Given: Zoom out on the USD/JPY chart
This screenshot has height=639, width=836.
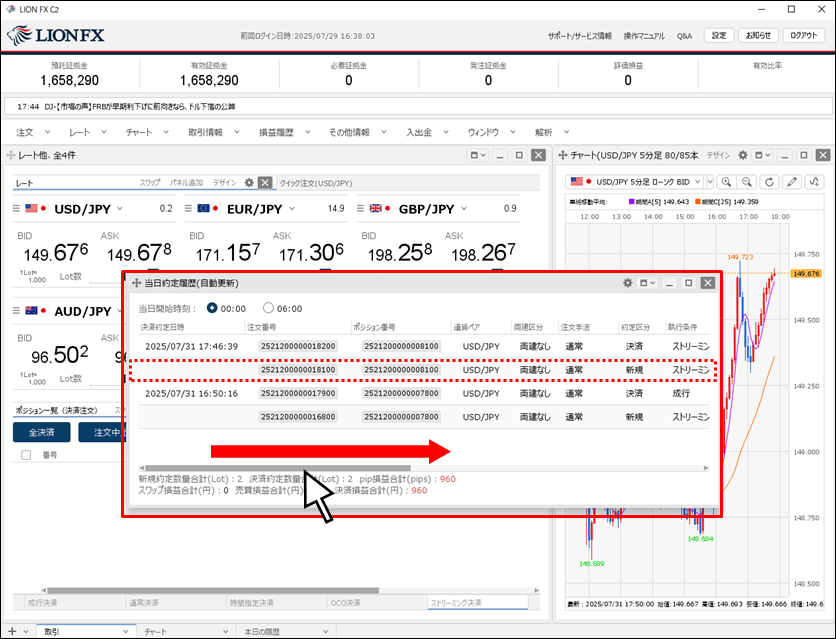Looking at the screenshot, I should point(747,182).
